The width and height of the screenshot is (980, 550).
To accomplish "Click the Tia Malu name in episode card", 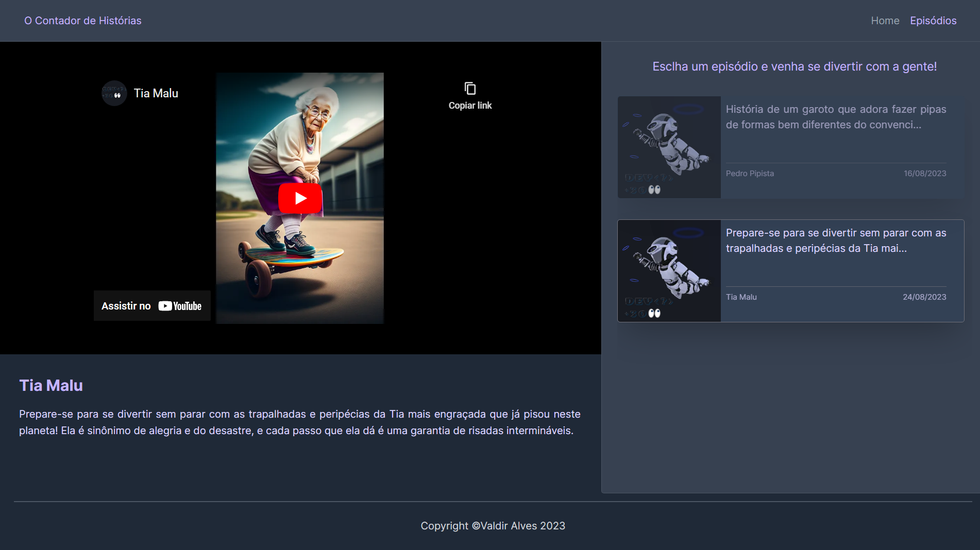I will [741, 297].
